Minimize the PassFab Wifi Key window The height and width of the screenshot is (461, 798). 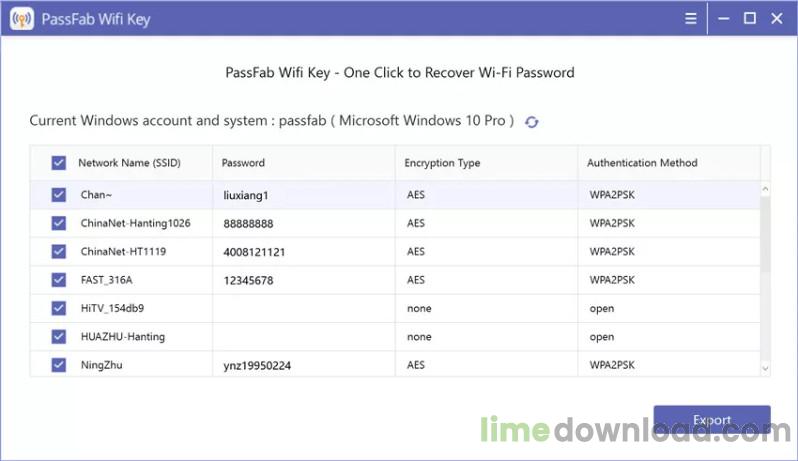tap(723, 19)
